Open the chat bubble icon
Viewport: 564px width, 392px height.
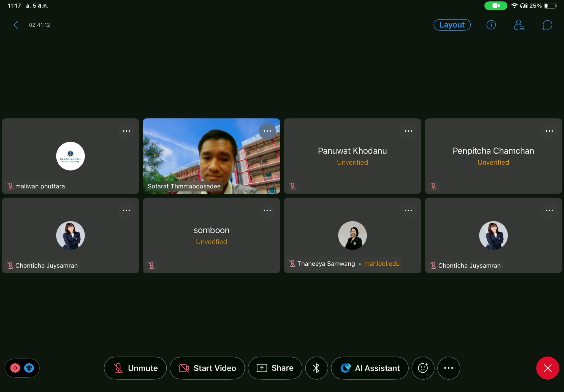click(547, 25)
